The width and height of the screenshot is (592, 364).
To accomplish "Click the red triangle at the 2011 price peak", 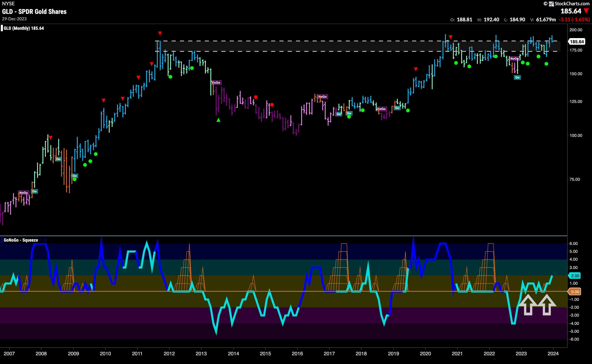I will (x=160, y=33).
